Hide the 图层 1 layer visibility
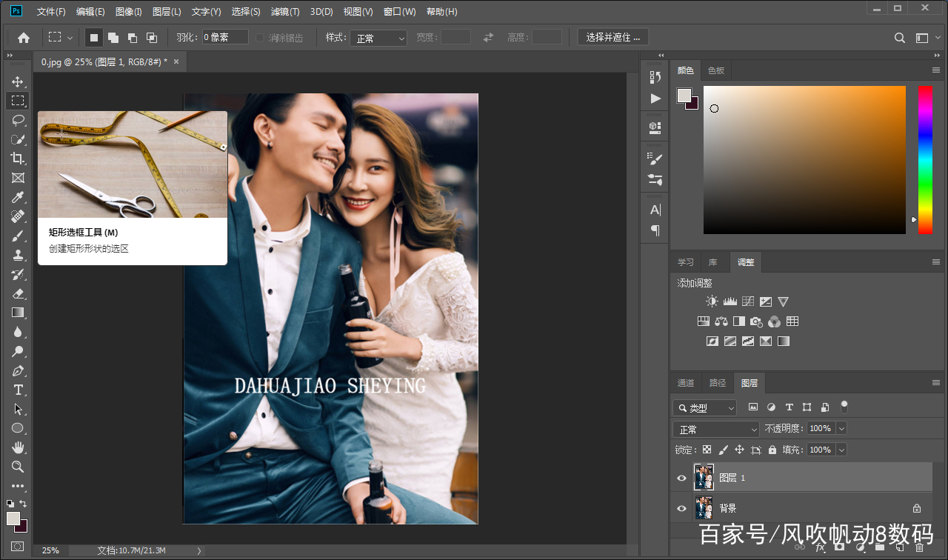948x560 pixels. point(681,479)
